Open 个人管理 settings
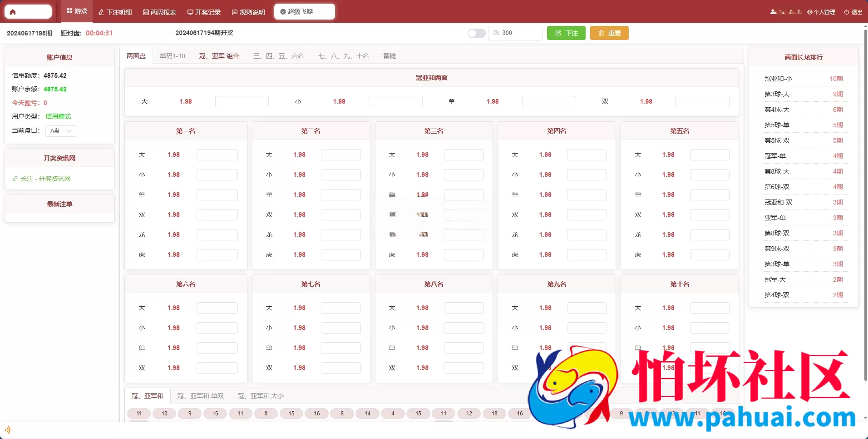This screenshot has height=439, width=868. coord(821,12)
